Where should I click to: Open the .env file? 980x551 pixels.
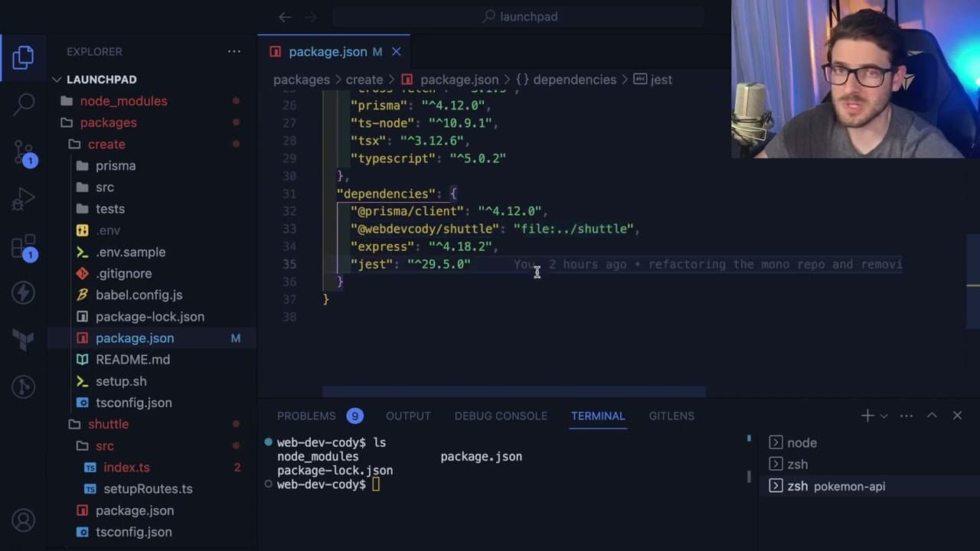[152, 230]
